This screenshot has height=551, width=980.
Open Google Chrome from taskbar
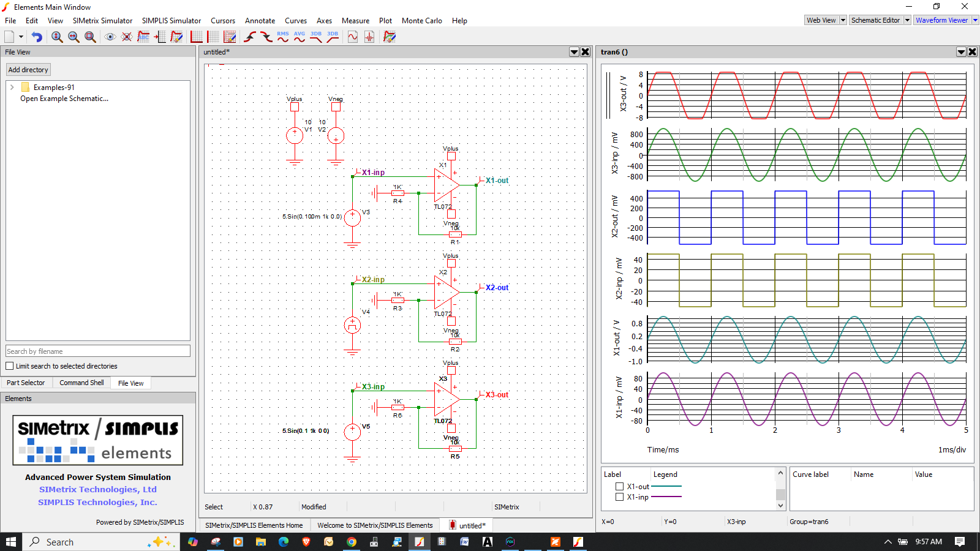[352, 542]
